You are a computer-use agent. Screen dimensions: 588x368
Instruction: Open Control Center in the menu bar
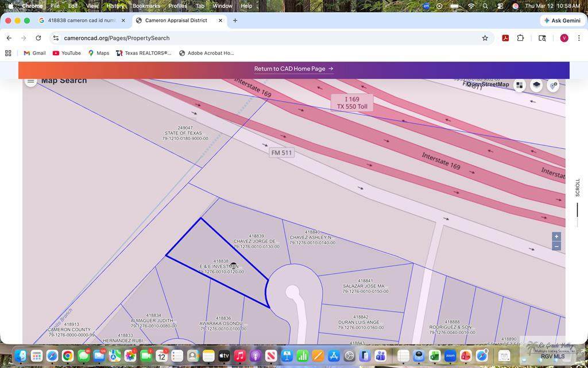coord(500,6)
